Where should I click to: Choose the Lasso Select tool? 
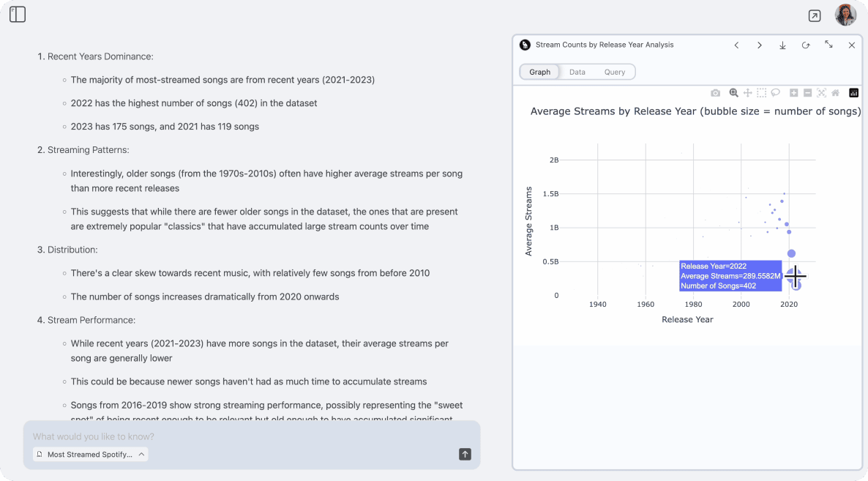coord(775,93)
